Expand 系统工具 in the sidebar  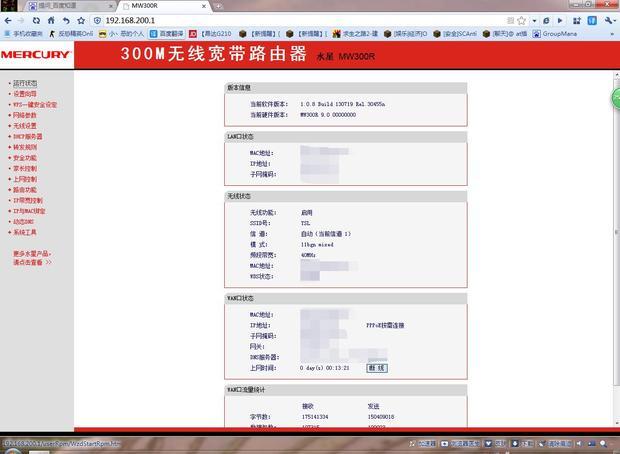click(x=25, y=232)
